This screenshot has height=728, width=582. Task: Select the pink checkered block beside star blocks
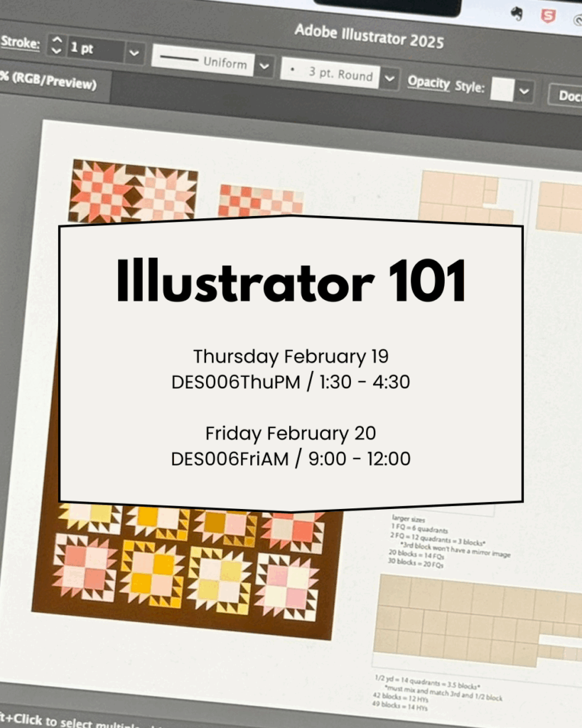259,200
